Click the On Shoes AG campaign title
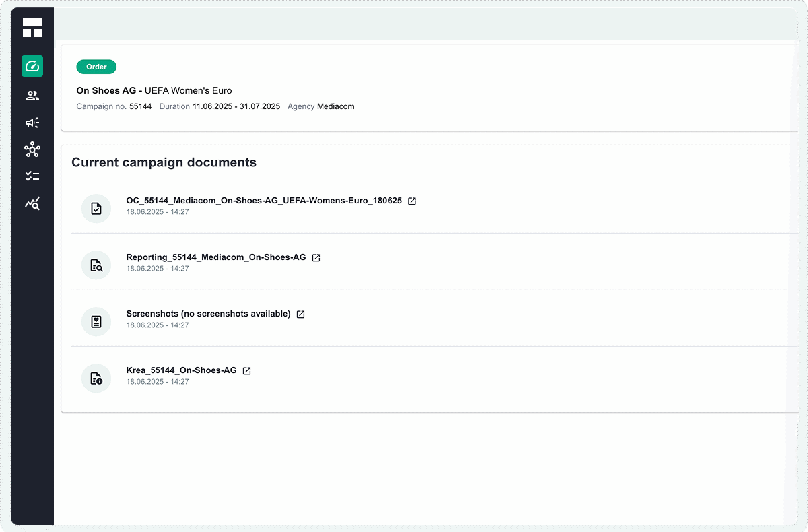This screenshot has width=808, height=532. click(x=154, y=90)
